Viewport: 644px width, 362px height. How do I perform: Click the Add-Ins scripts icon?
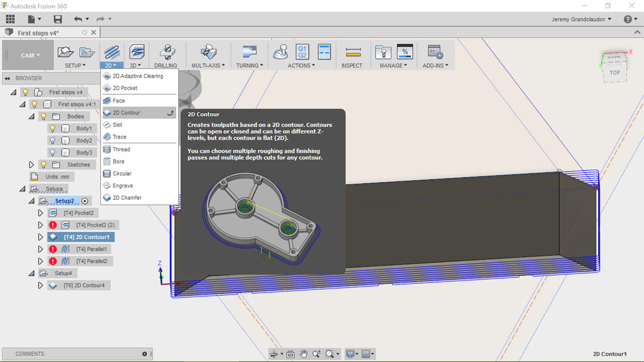(435, 52)
